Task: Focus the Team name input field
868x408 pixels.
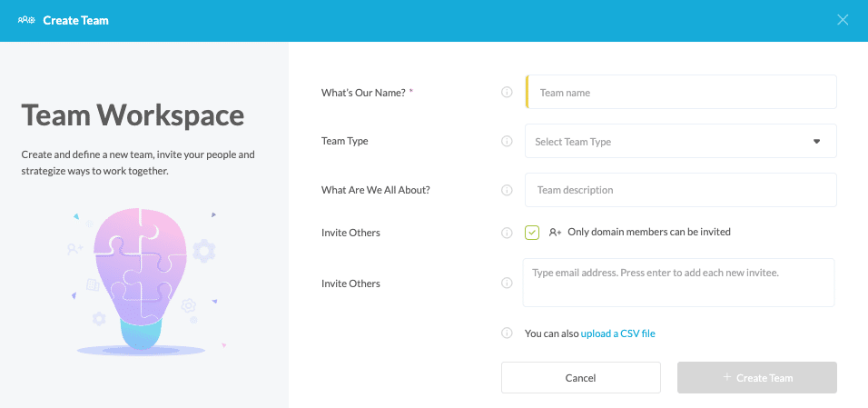Action: (681, 93)
